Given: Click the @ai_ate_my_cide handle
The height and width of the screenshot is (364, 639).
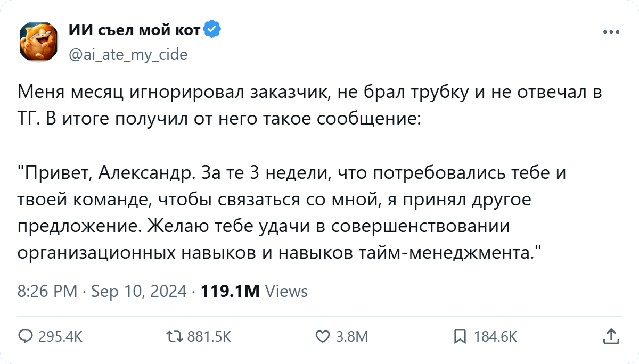Looking at the screenshot, I should click(128, 54).
